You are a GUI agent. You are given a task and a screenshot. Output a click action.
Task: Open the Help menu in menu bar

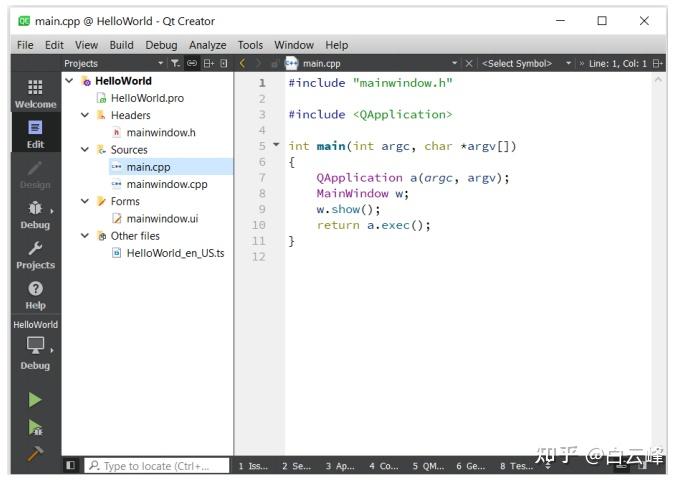(337, 45)
